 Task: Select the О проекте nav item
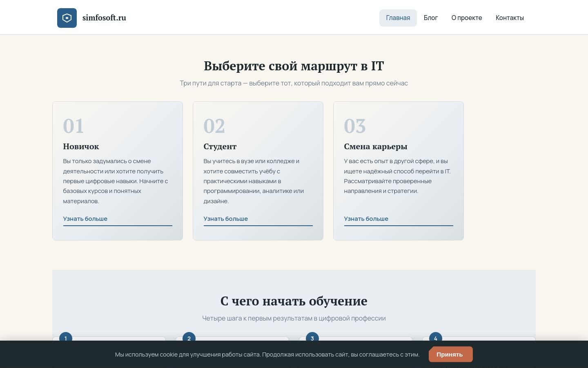pos(467,18)
